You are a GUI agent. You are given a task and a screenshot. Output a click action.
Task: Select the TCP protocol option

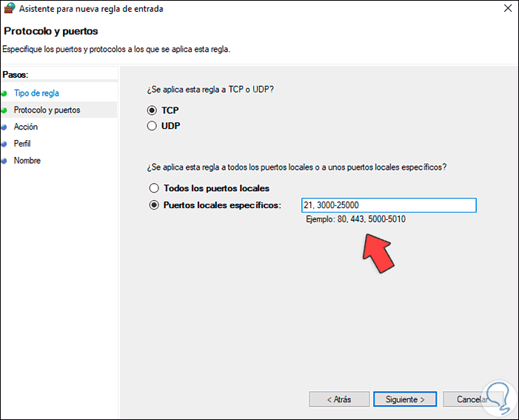[x=153, y=110]
